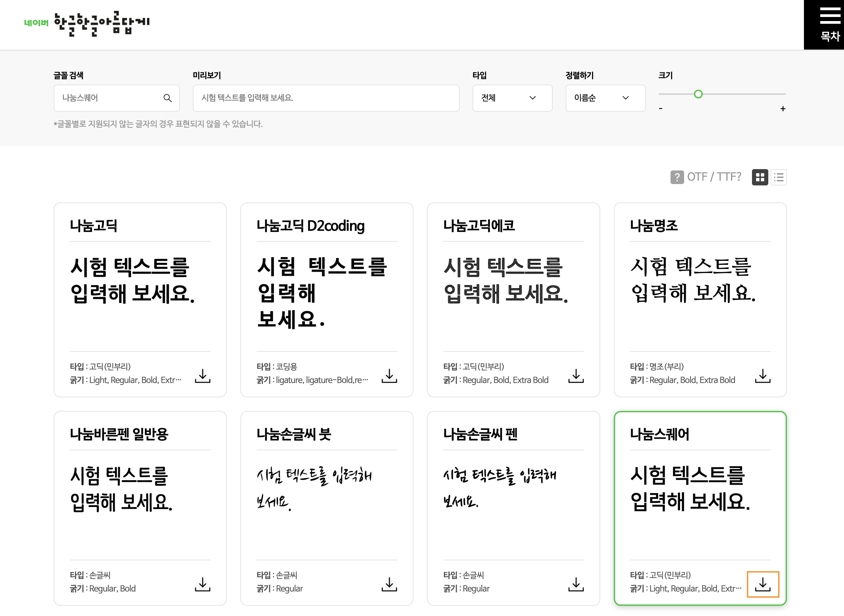Click the font size slider handle
This screenshot has height=616, width=844.
tap(698, 94)
